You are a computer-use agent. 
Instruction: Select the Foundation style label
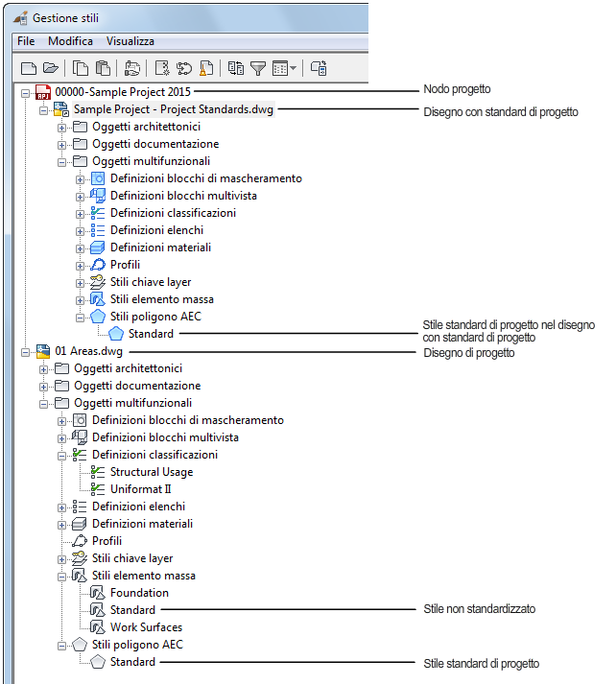pos(139,593)
